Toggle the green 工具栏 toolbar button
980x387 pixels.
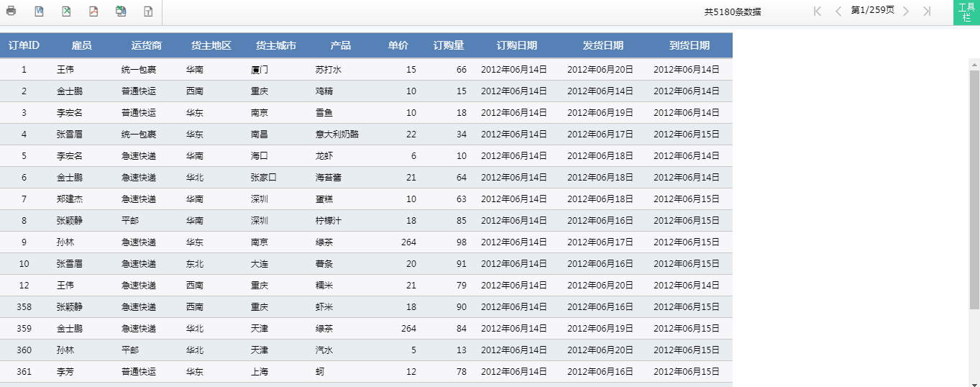pyautogui.click(x=966, y=12)
